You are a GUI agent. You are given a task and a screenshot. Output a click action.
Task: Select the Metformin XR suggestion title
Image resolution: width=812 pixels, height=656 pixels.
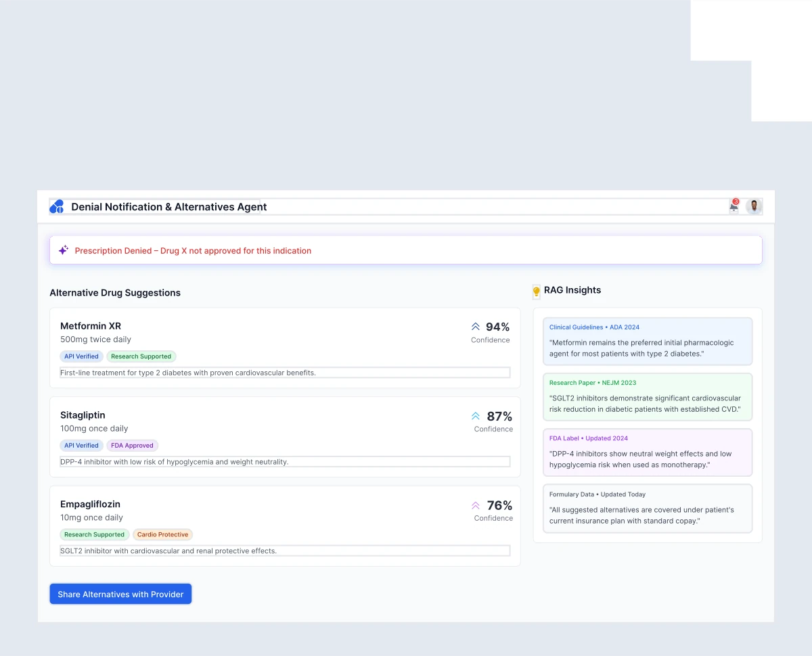(x=91, y=326)
